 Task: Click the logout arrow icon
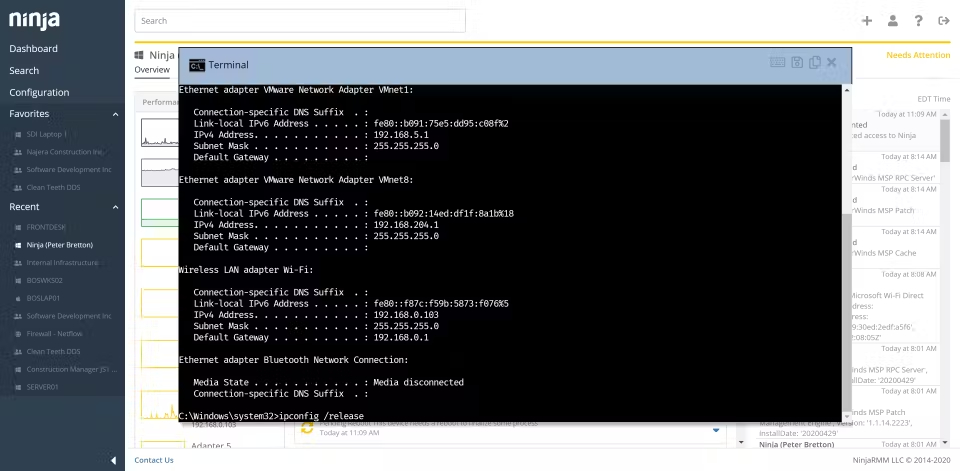[943, 21]
